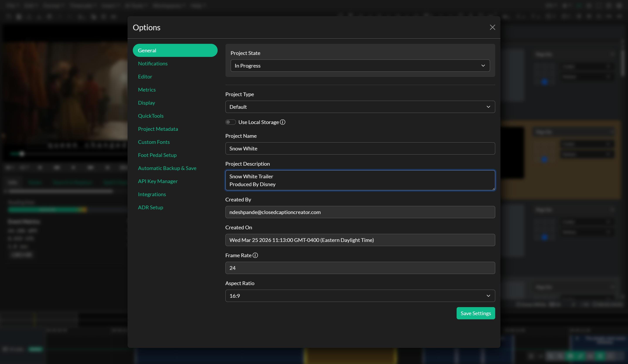Expand the Project Type dropdown
The image size is (628, 364).
pyautogui.click(x=360, y=107)
